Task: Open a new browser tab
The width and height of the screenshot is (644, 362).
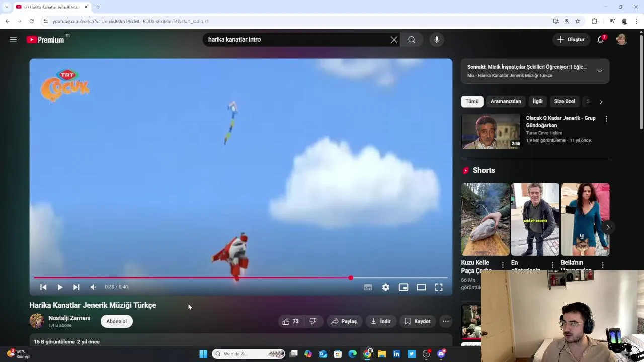Action: [x=98, y=7]
